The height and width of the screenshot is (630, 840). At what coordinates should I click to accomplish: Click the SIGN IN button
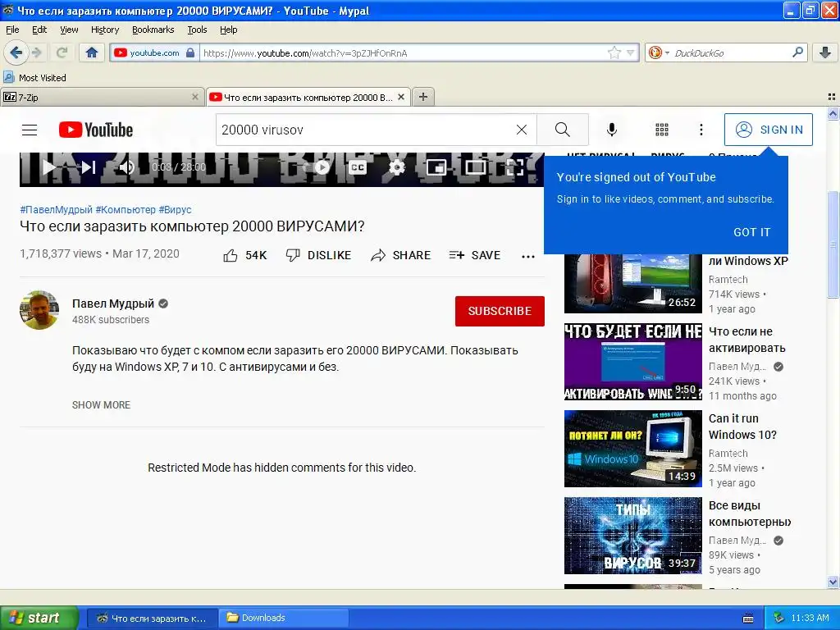point(768,130)
